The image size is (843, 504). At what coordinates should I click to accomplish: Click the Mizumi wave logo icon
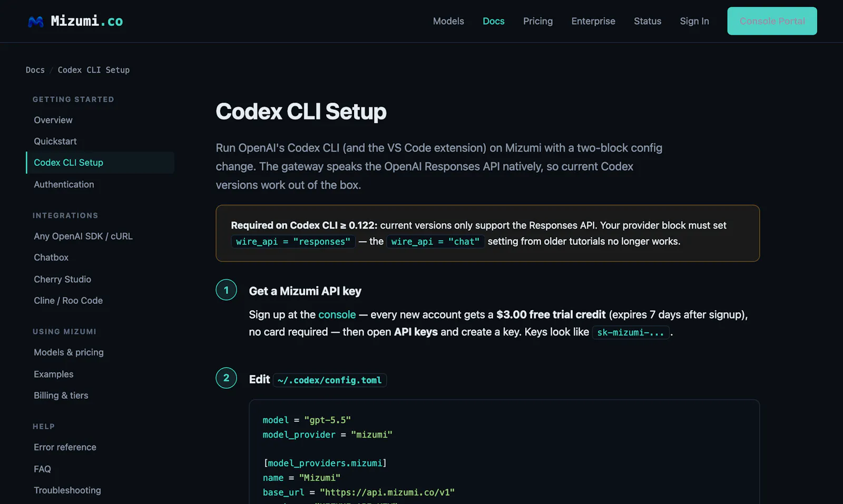[36, 22]
